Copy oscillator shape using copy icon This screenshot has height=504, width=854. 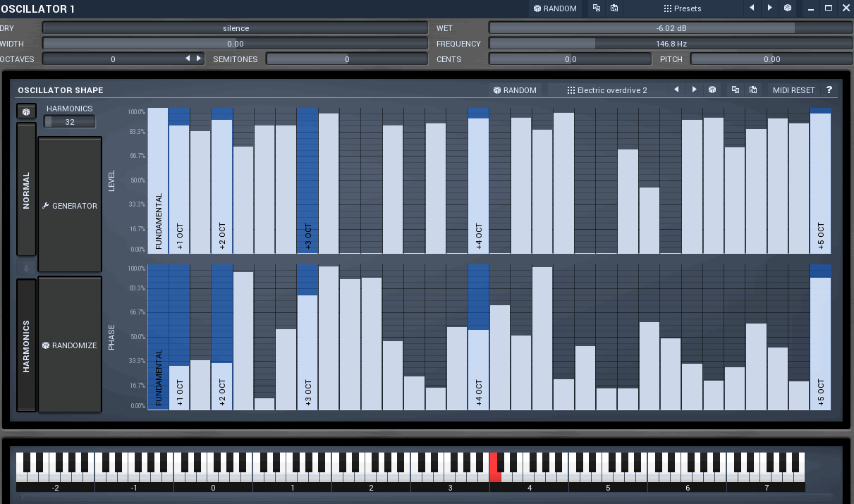[x=736, y=90]
